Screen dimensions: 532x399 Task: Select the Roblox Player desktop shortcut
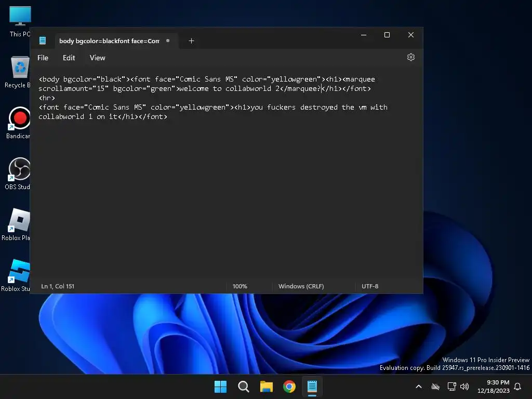click(x=16, y=224)
